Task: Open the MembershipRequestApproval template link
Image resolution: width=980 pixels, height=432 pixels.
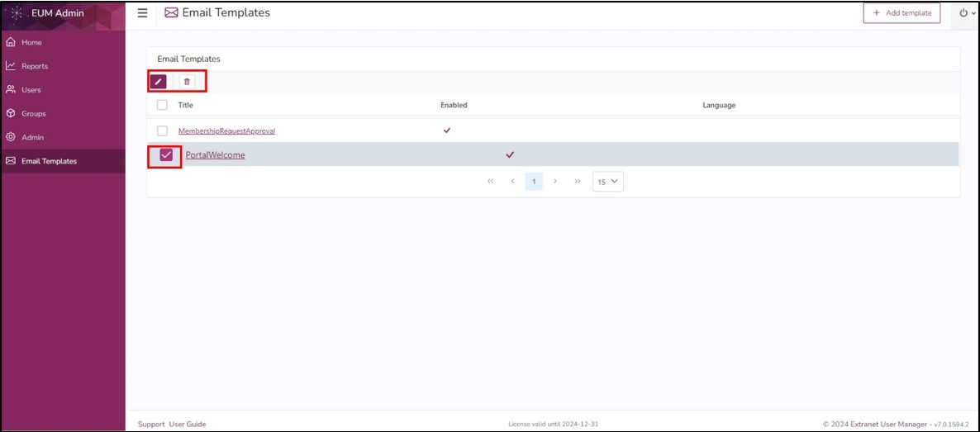Action: click(x=227, y=131)
